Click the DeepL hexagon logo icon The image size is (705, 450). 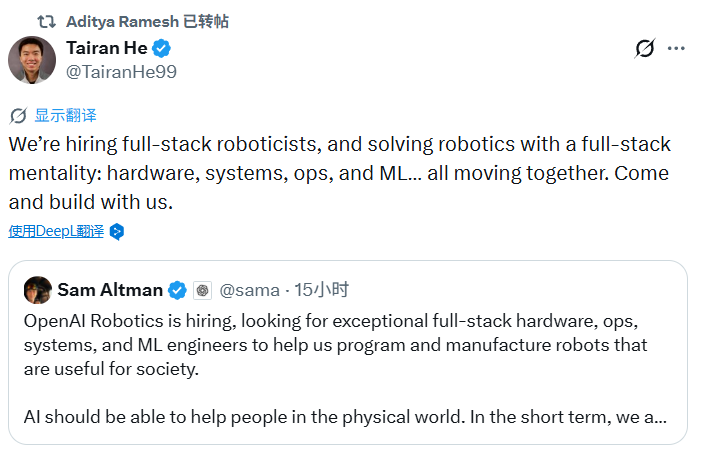click(x=117, y=232)
